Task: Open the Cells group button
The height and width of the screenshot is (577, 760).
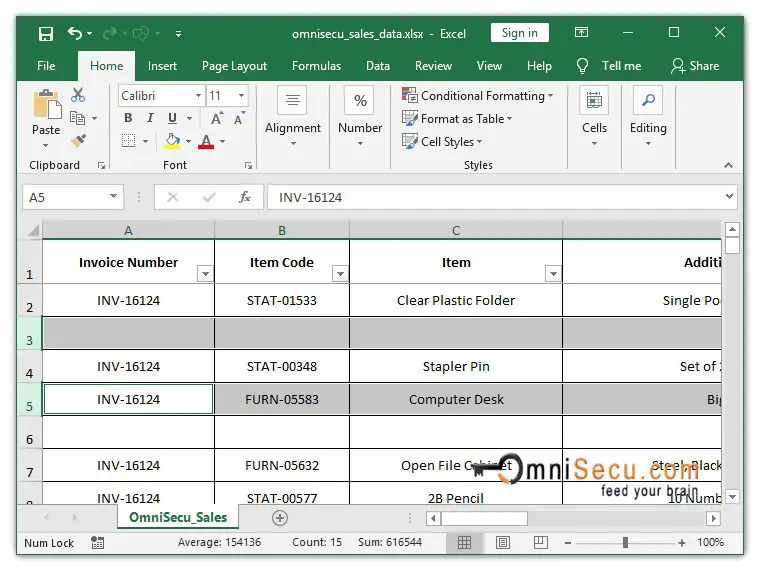Action: (x=594, y=116)
